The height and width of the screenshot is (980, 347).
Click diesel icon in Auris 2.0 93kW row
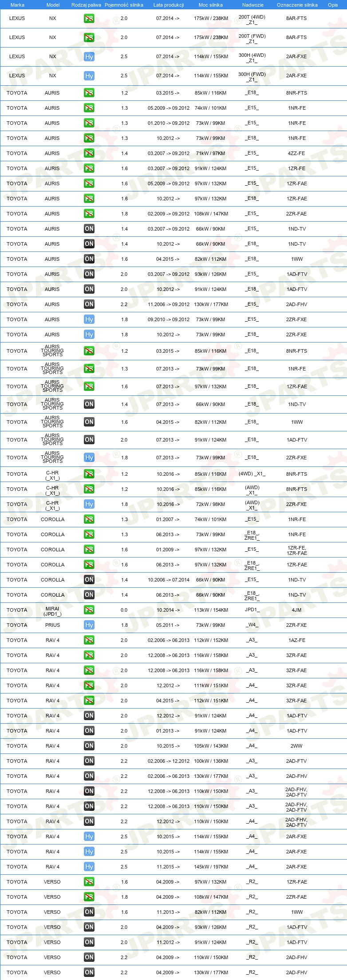pyautogui.click(x=89, y=274)
